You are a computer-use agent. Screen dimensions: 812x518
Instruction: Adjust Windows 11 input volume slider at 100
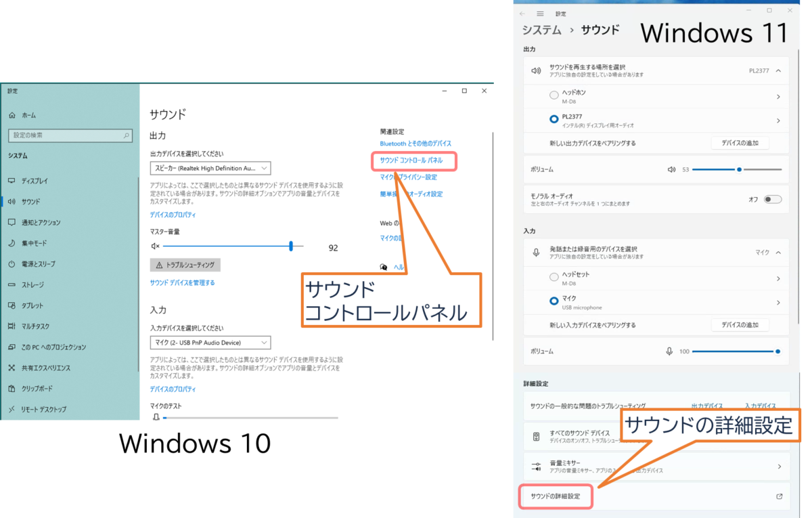click(736, 351)
